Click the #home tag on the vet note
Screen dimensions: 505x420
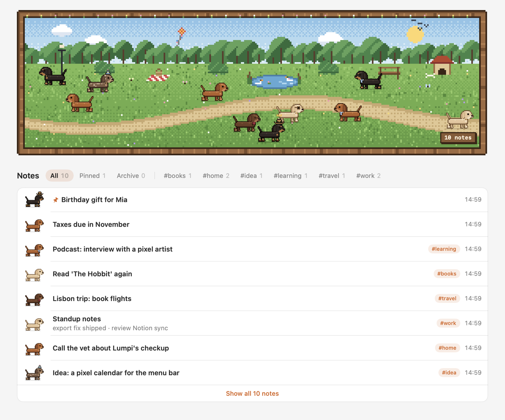coord(447,348)
